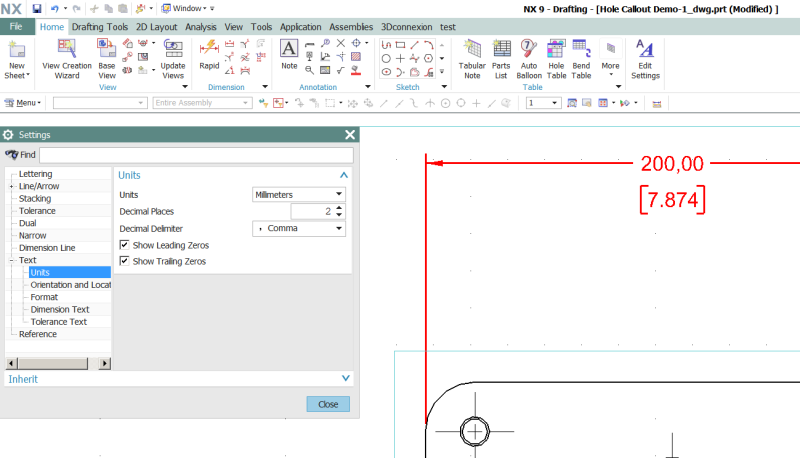Click the Redo icon
This screenshot has height=458, width=800.
[x=77, y=9]
